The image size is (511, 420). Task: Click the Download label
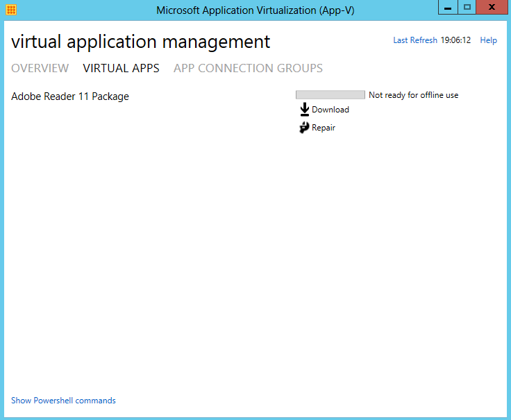click(x=330, y=110)
